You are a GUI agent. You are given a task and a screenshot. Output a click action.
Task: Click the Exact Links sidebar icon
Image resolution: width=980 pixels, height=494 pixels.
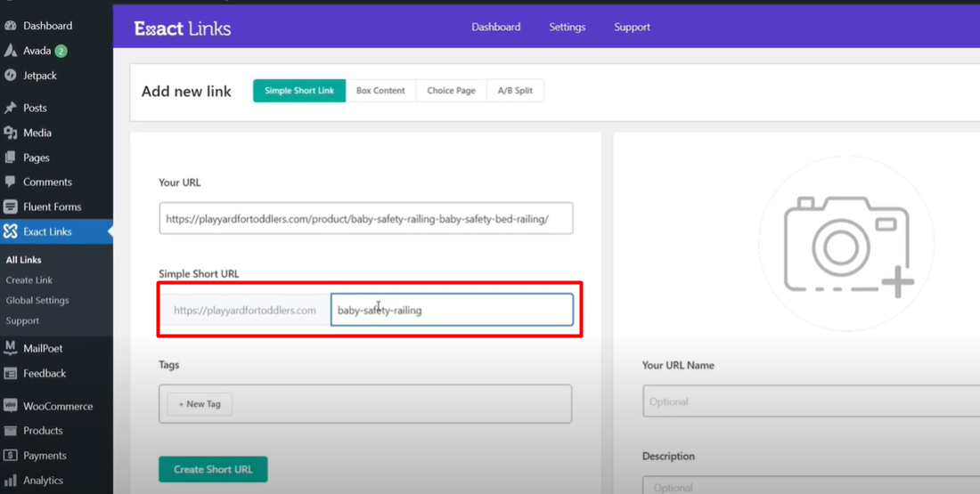point(10,231)
